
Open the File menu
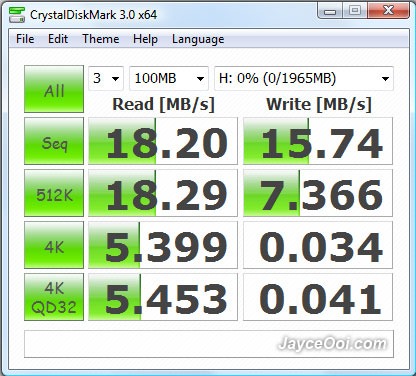point(25,39)
